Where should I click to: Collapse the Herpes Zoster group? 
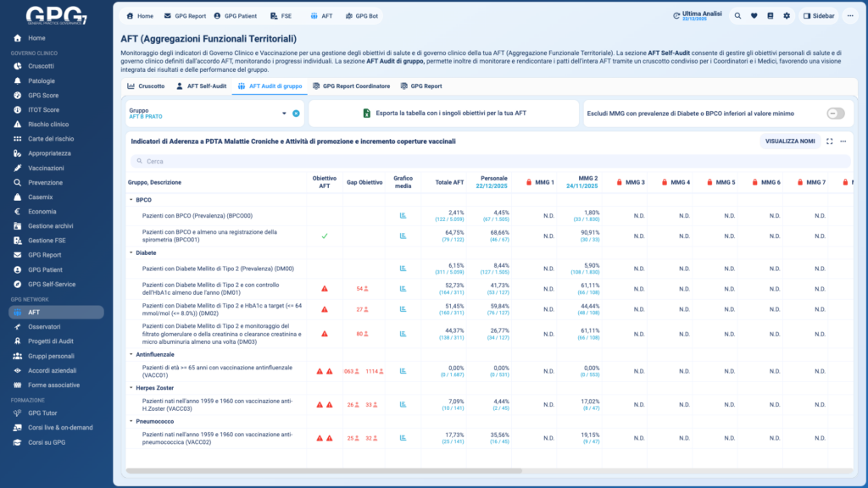click(131, 387)
